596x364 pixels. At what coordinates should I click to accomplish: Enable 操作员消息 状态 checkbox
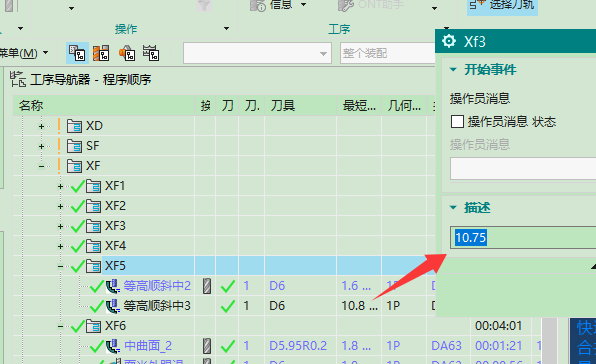(x=457, y=122)
